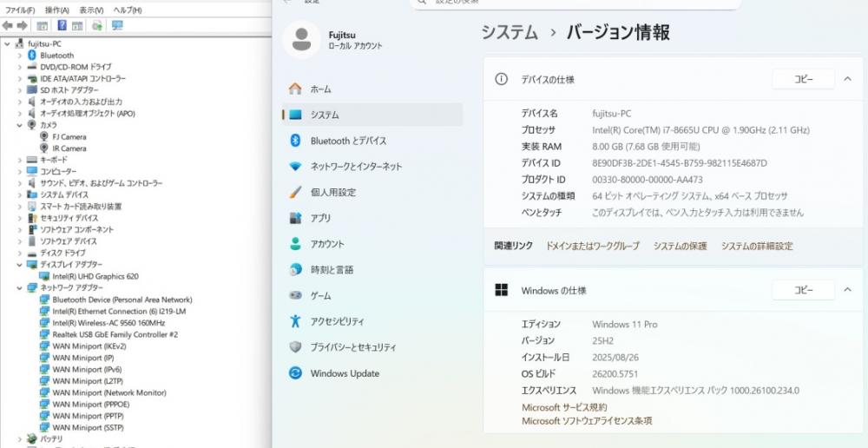The image size is (868, 448).
Task: Click the Settings search field
Action: (x=575, y=3)
